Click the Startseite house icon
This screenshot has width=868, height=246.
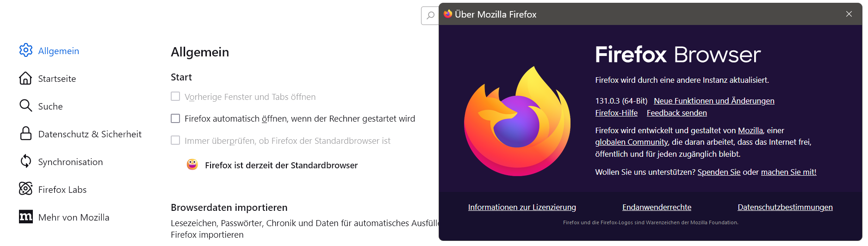click(x=26, y=78)
